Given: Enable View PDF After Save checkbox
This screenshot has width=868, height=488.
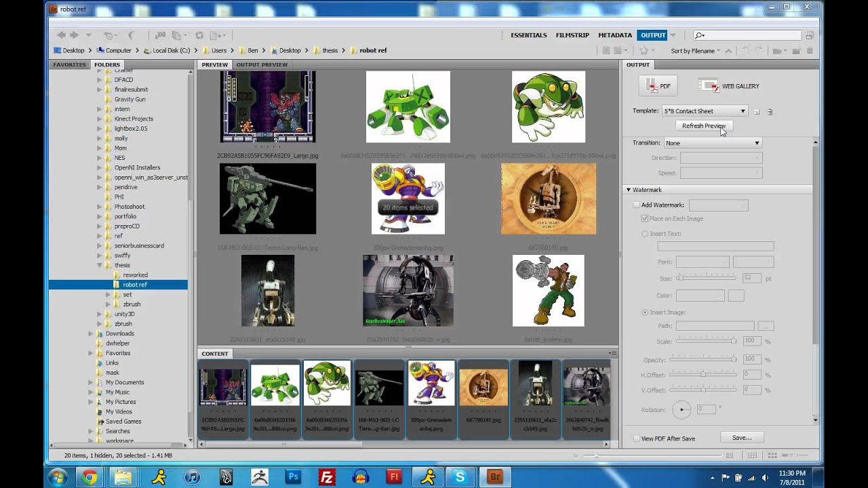Looking at the screenshot, I should click(x=636, y=439).
